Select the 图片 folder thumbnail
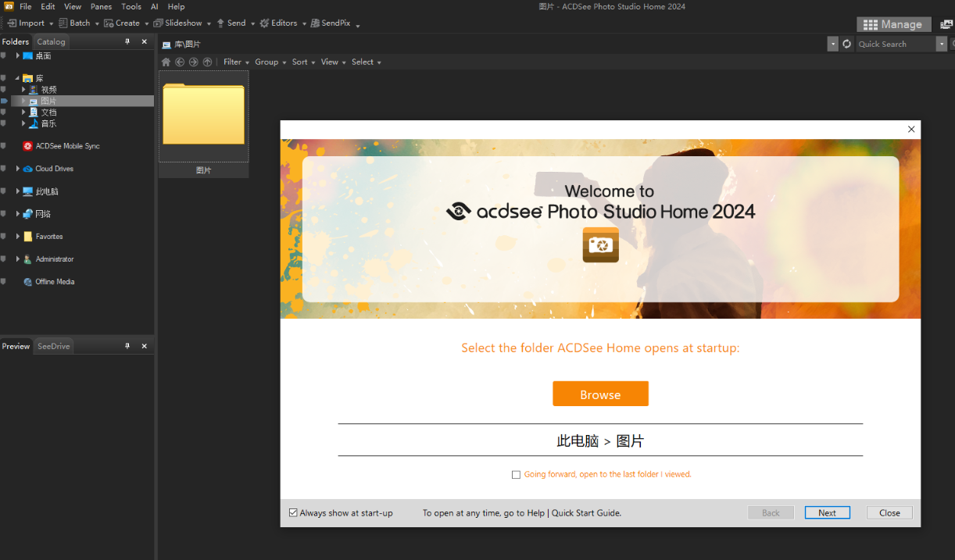The height and width of the screenshot is (560, 955). [203, 117]
